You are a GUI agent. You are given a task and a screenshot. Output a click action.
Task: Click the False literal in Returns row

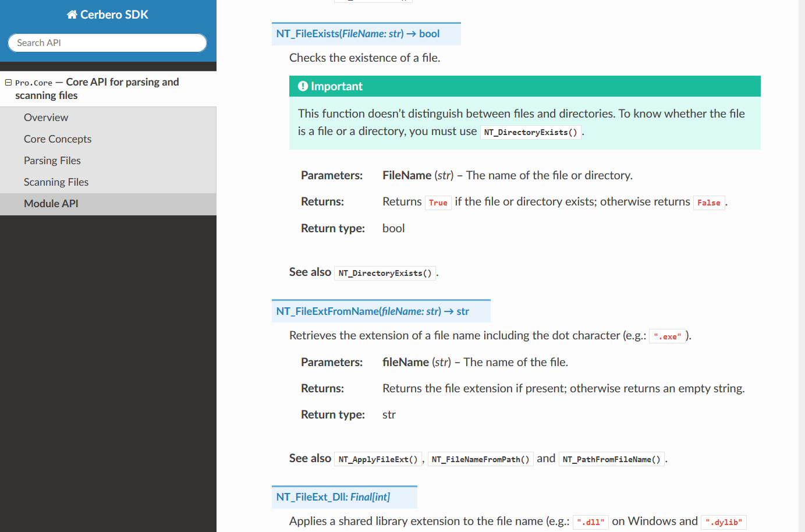coord(709,203)
